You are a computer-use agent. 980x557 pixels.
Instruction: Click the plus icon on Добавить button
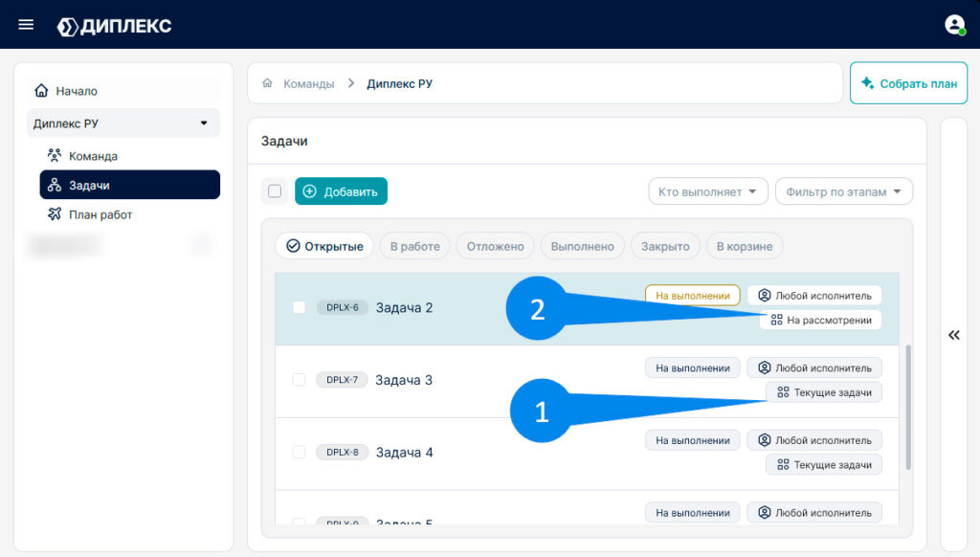[309, 191]
